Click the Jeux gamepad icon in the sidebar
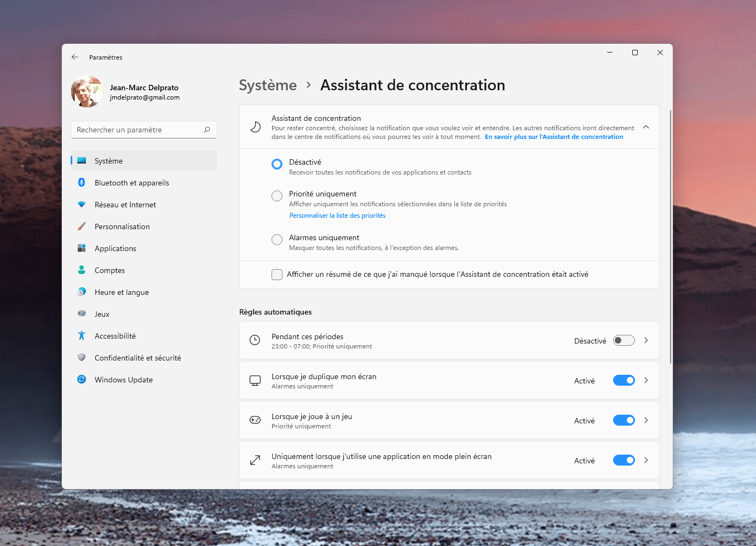Screen dimensions: 756x546 click(x=82, y=313)
